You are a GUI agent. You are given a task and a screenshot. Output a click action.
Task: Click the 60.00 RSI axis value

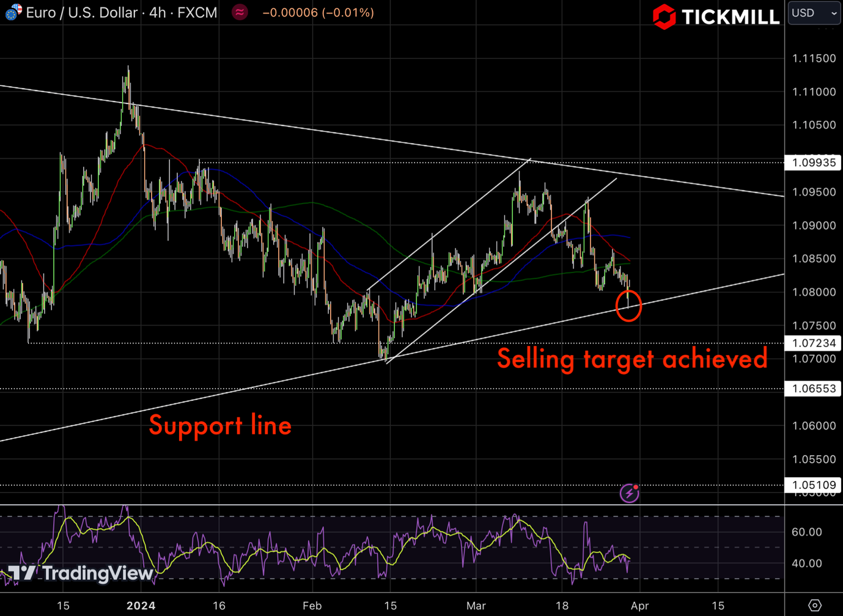[x=806, y=532]
